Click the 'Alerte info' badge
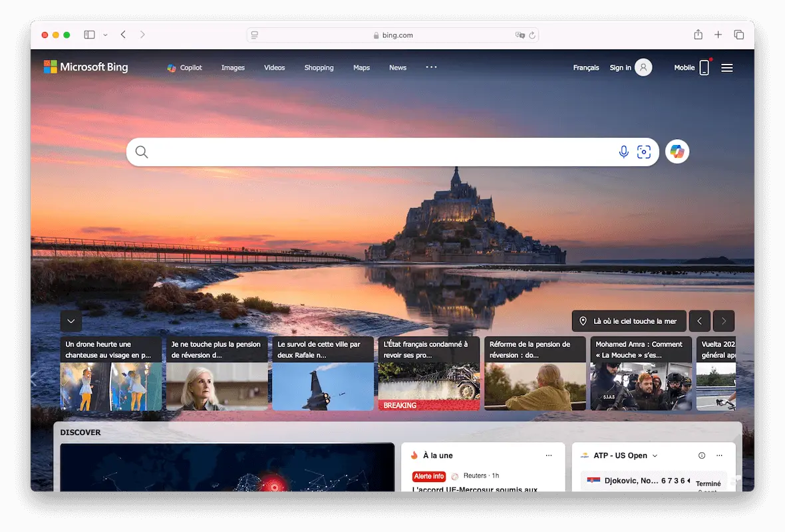Screen dimensions: 785x532 click(x=429, y=476)
